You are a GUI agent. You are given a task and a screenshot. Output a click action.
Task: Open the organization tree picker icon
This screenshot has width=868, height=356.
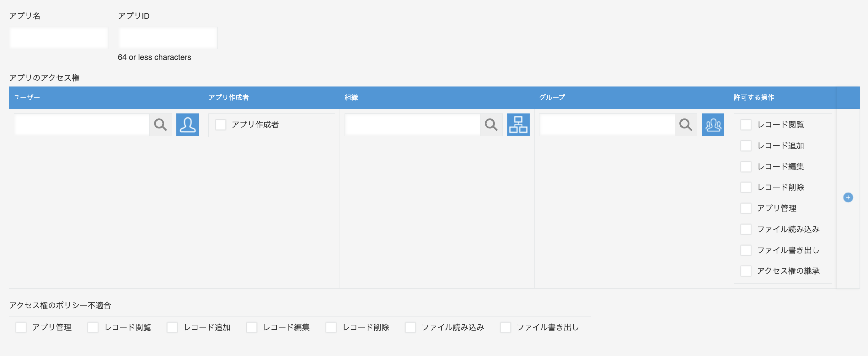(518, 125)
